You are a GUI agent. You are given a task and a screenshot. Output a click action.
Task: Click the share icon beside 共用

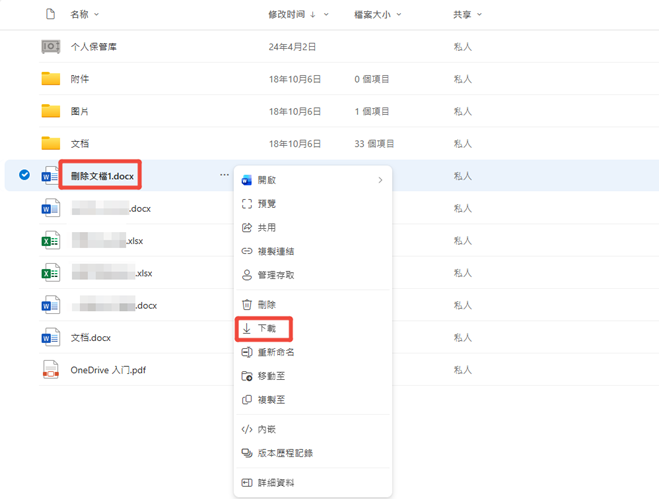[247, 228]
